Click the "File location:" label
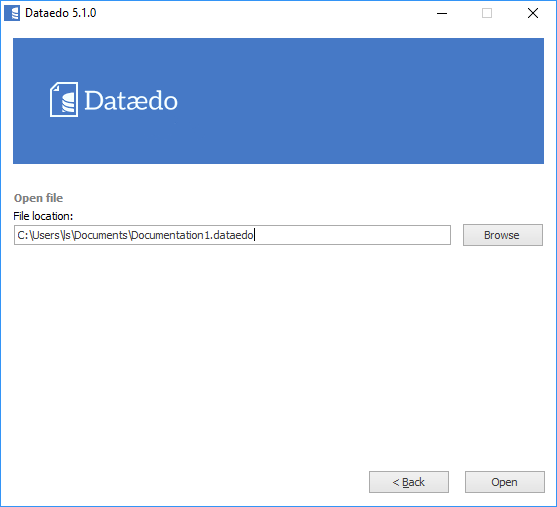Viewport: 557px width, 507px height. (43, 216)
